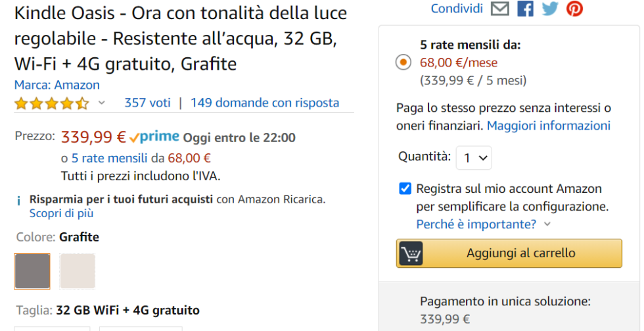Open 357 voti reviews link
This screenshot has width=644, height=331.
147,103
